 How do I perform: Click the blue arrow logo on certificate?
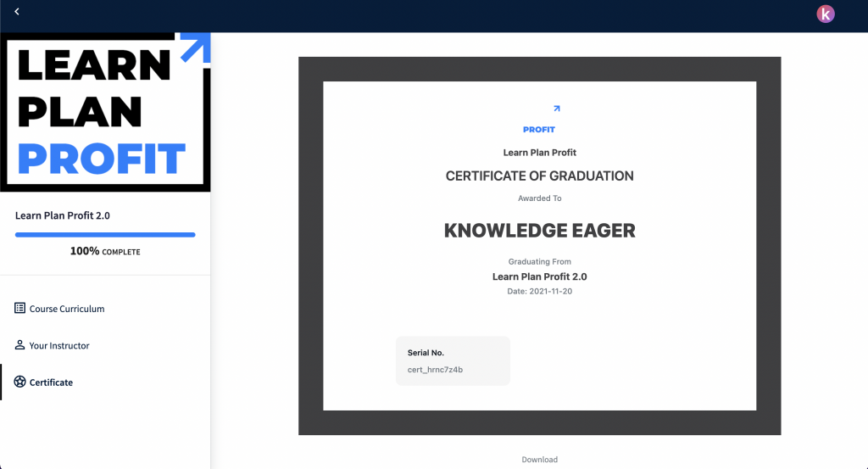coord(557,109)
